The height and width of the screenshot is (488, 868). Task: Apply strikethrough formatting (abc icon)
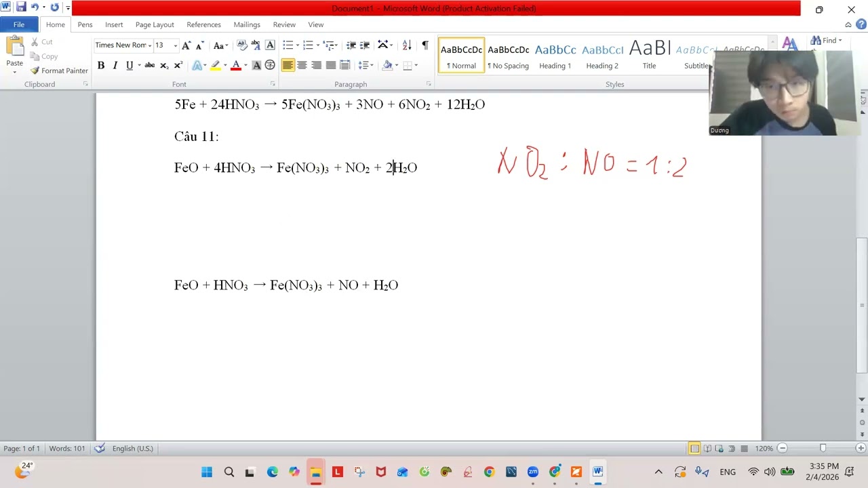click(x=149, y=65)
